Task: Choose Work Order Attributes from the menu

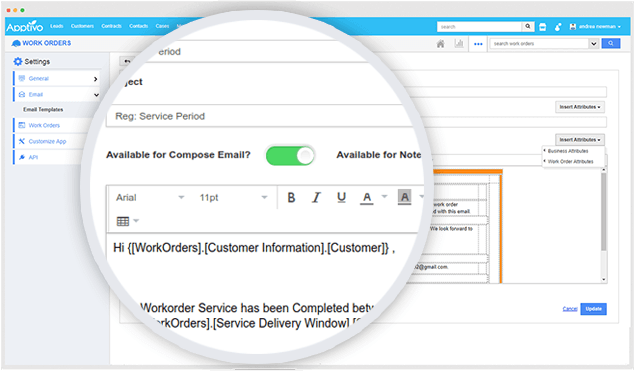Action: 570,162
